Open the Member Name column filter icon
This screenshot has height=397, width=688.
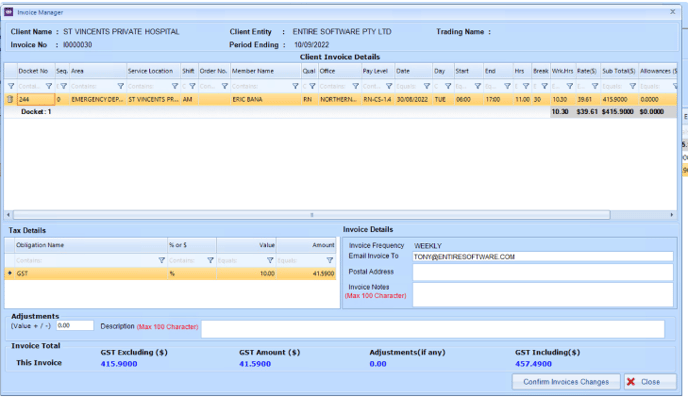pyautogui.click(x=295, y=86)
